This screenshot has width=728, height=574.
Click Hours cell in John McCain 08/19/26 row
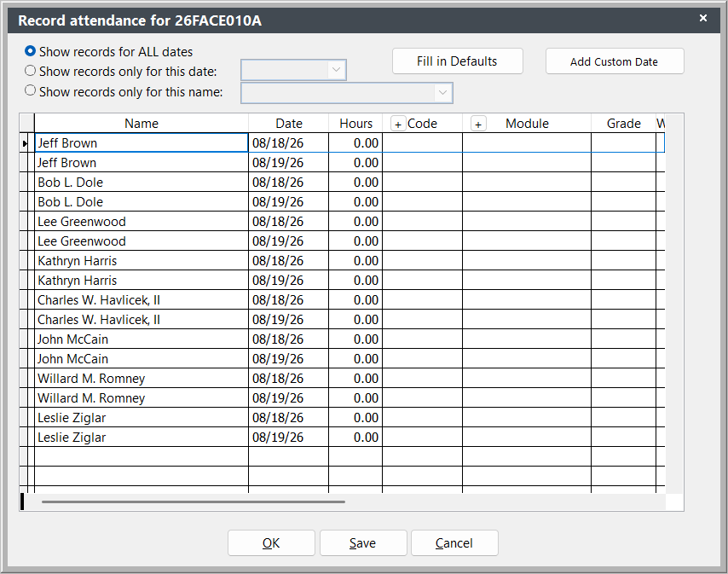[x=355, y=358]
